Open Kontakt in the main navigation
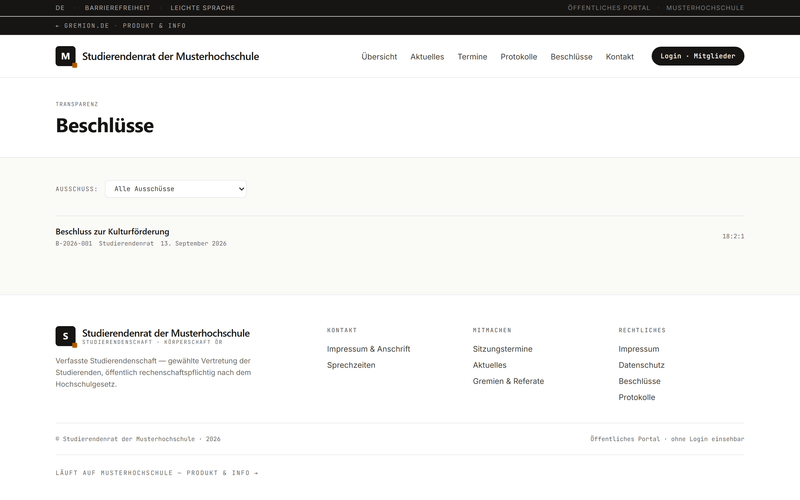800x500 pixels. click(x=619, y=57)
